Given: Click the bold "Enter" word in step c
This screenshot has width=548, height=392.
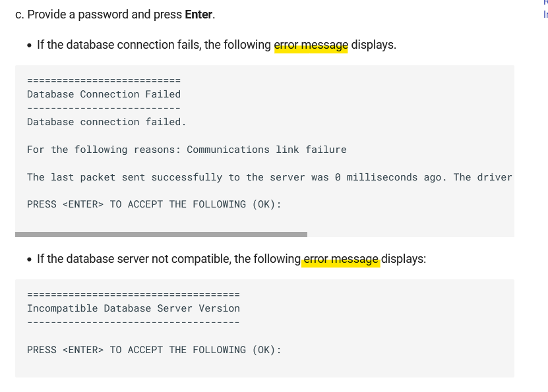Looking at the screenshot, I should tap(198, 14).
